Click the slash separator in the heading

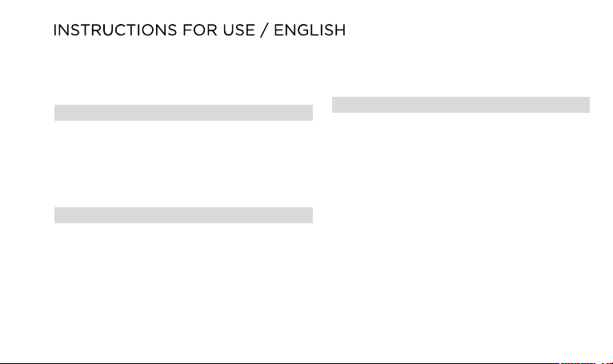click(x=265, y=30)
